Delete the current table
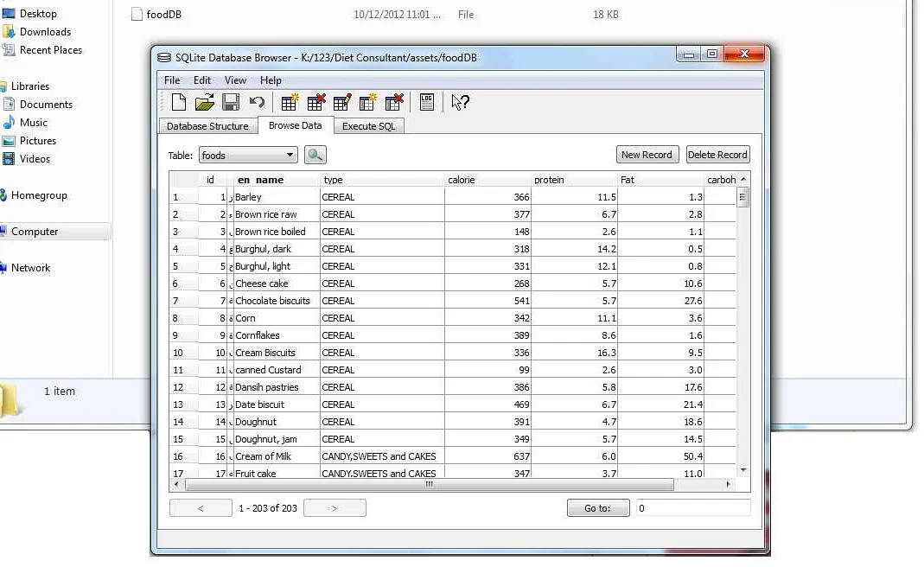This screenshot has height=567, width=924. (x=315, y=102)
